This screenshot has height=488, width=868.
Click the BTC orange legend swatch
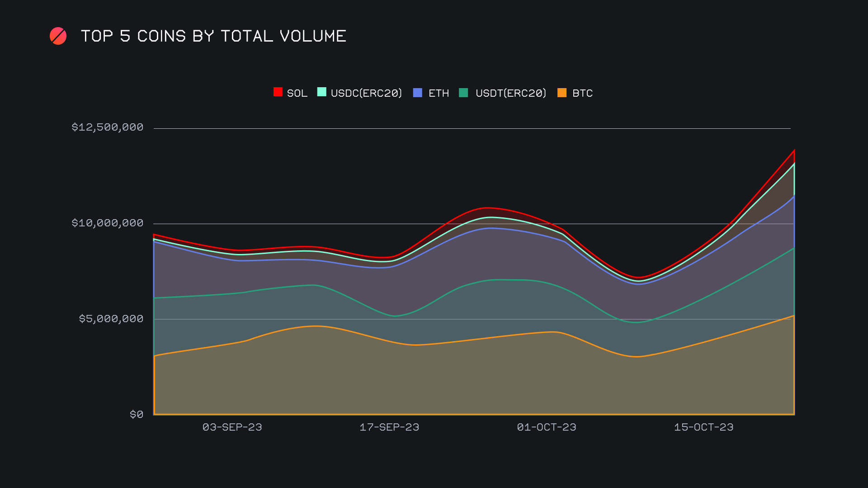[x=562, y=93]
